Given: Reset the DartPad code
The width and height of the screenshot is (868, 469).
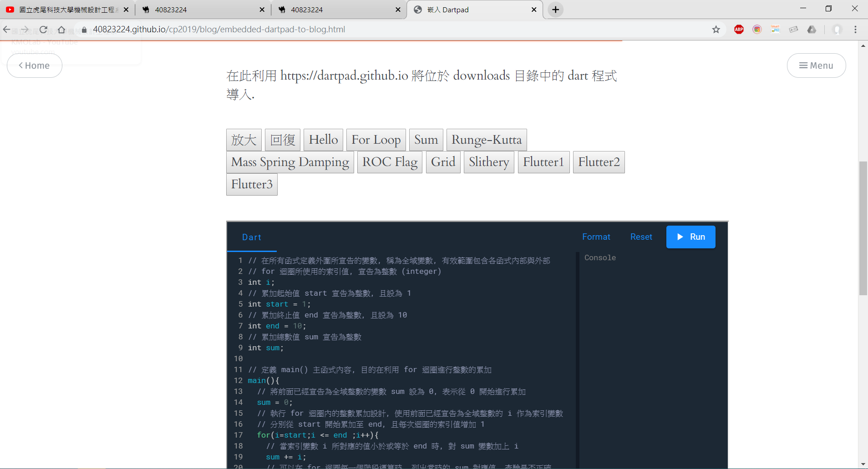Looking at the screenshot, I should click(x=641, y=237).
